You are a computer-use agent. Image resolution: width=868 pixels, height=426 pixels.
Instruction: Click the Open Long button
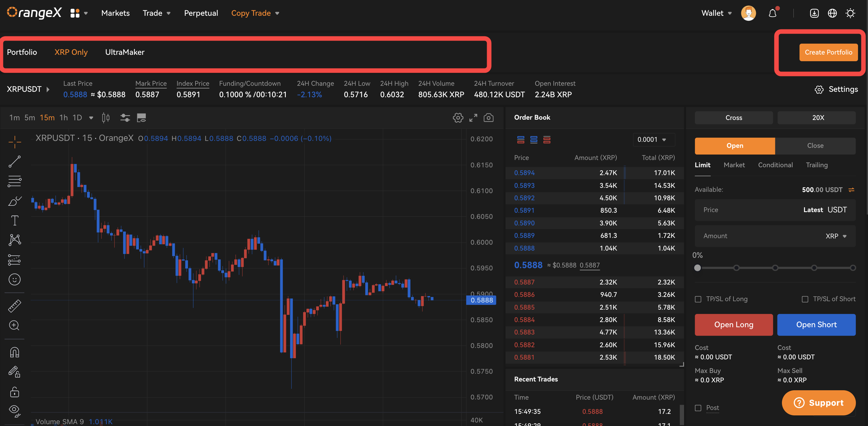[x=733, y=324]
